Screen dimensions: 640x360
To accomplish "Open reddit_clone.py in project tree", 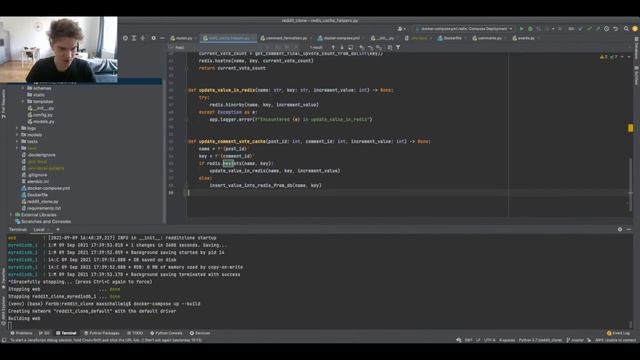I will [x=40, y=201].
